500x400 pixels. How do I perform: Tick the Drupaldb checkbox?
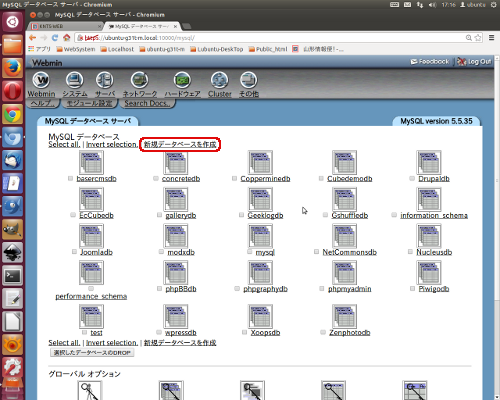[412, 178]
